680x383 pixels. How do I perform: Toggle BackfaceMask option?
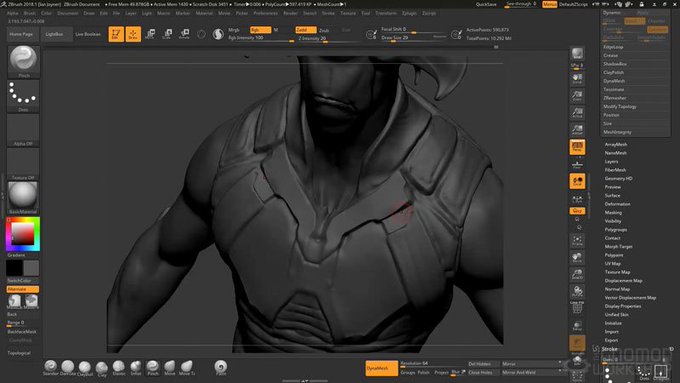click(x=22, y=332)
